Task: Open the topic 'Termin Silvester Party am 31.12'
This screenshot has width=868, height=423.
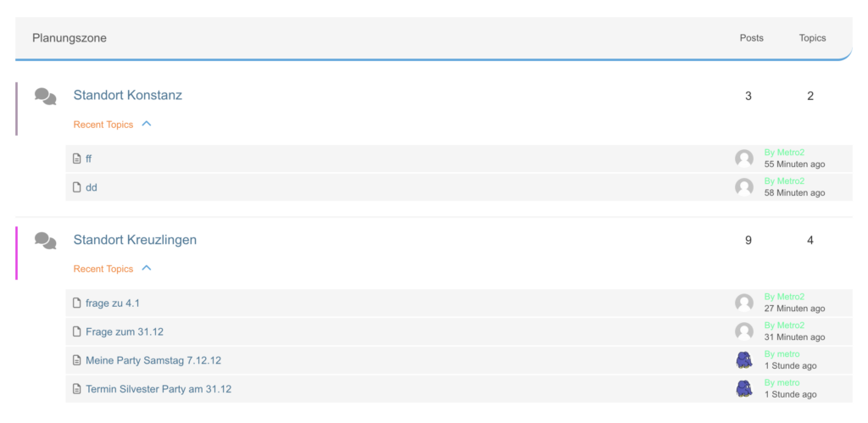Action: click(159, 389)
